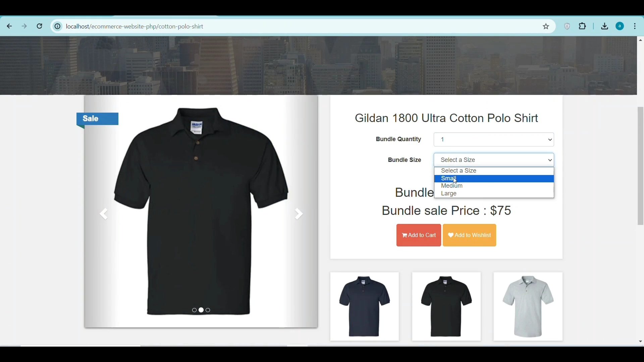The width and height of the screenshot is (644, 362).
Task: Choose Large size option
Action: pos(494,194)
